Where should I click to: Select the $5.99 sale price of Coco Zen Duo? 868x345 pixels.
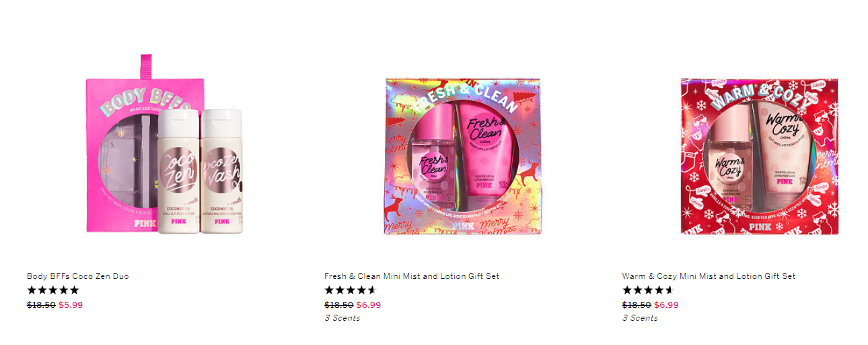point(71,305)
